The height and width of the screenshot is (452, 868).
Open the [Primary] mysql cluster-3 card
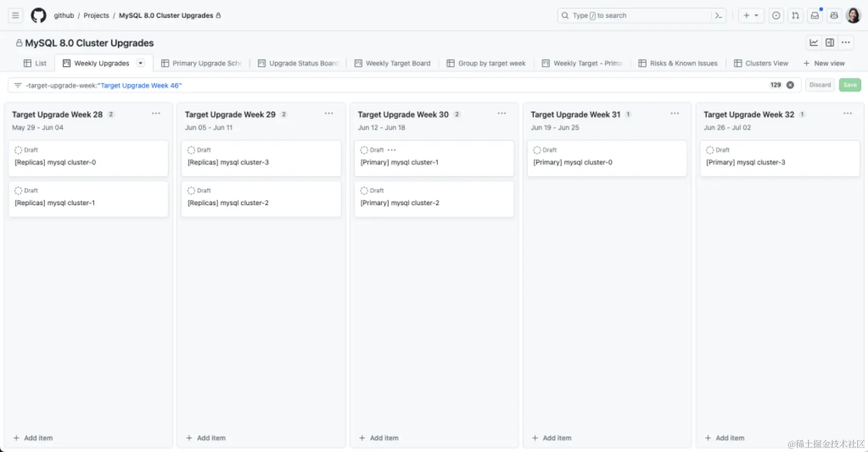pyautogui.click(x=780, y=158)
